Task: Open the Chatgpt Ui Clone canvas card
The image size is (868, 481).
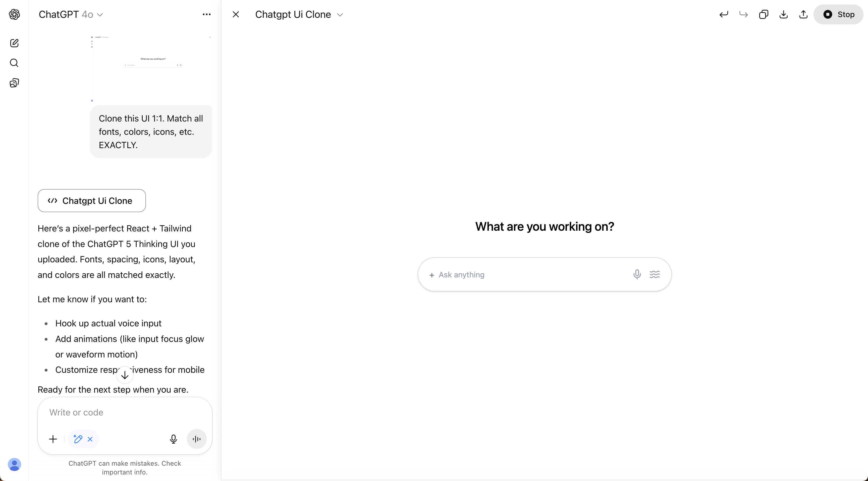Action: [x=92, y=201]
